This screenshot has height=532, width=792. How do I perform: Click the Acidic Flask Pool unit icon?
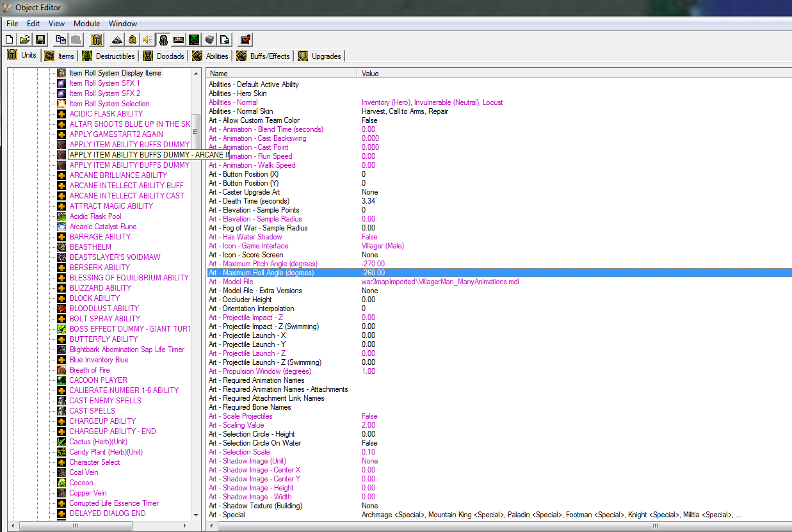click(61, 216)
